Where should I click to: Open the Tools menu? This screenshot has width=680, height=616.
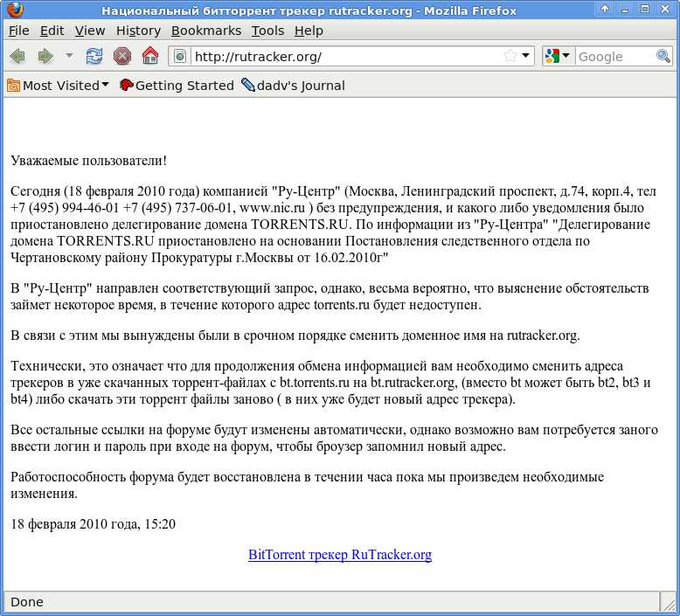pyautogui.click(x=268, y=31)
